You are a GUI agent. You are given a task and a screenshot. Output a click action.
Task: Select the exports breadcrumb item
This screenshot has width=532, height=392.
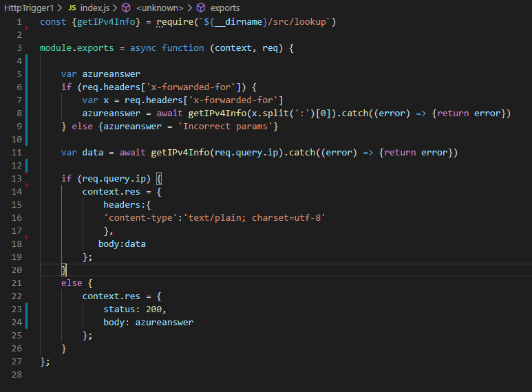(225, 8)
